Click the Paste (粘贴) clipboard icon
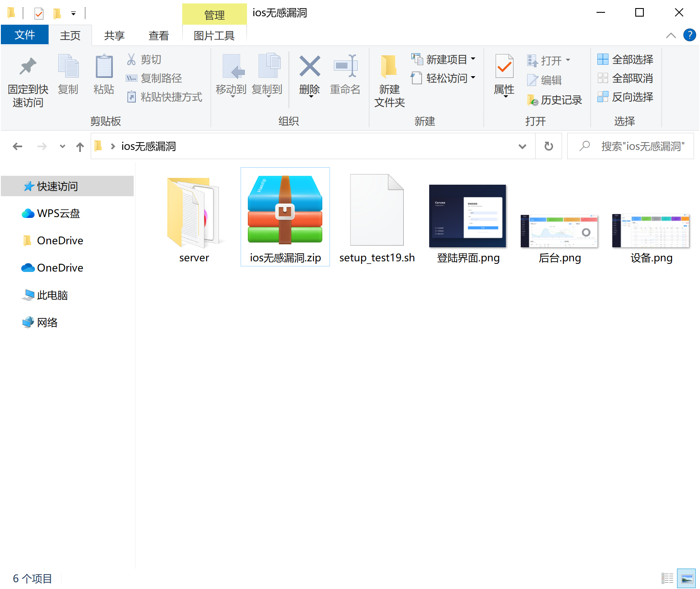 [104, 66]
